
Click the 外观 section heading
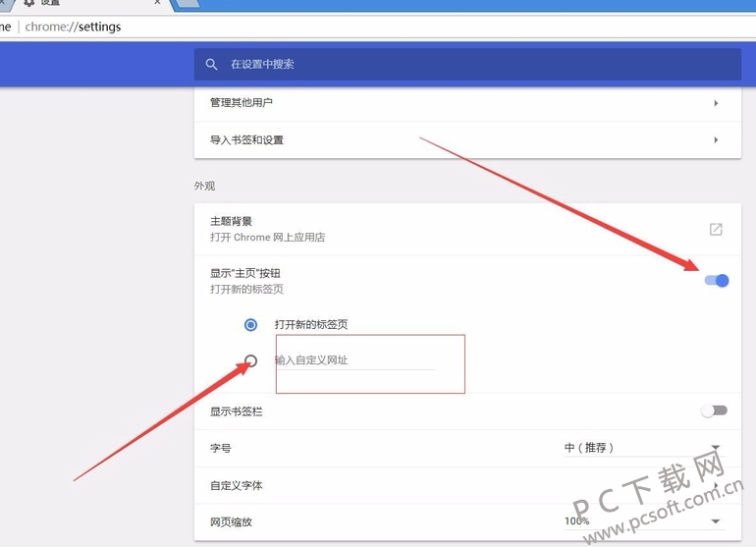coord(204,186)
